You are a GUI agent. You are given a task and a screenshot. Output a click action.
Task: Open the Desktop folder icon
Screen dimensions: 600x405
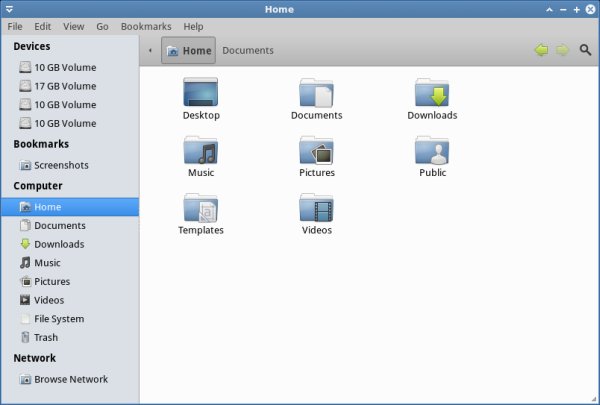[201, 93]
